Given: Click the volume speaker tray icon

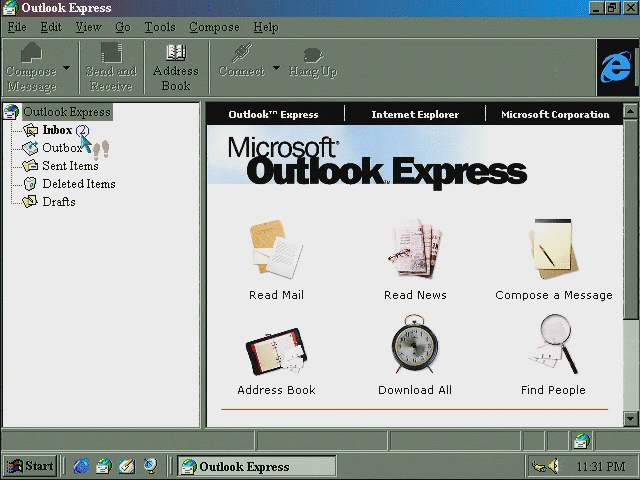Looking at the screenshot, I should (553, 466).
